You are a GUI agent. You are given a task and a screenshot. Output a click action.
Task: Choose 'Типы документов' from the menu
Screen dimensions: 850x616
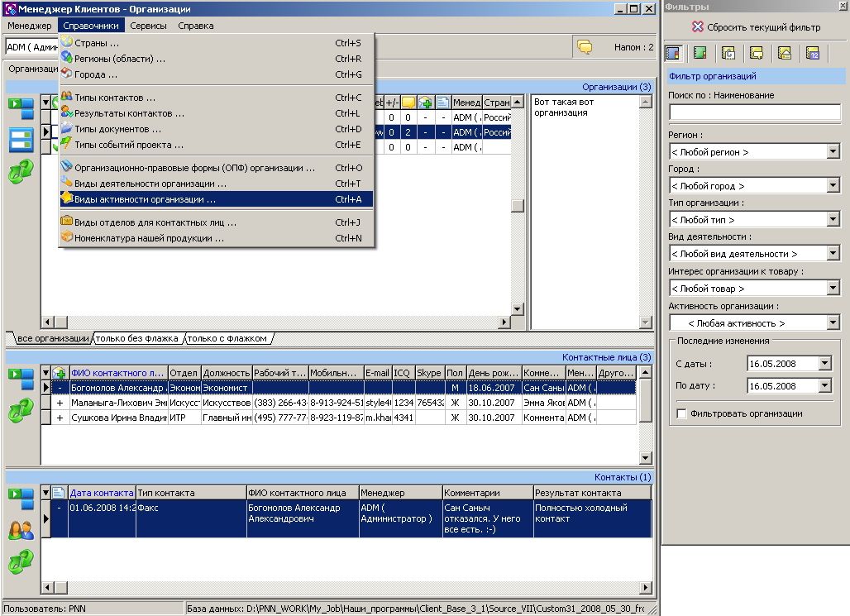[x=117, y=129]
